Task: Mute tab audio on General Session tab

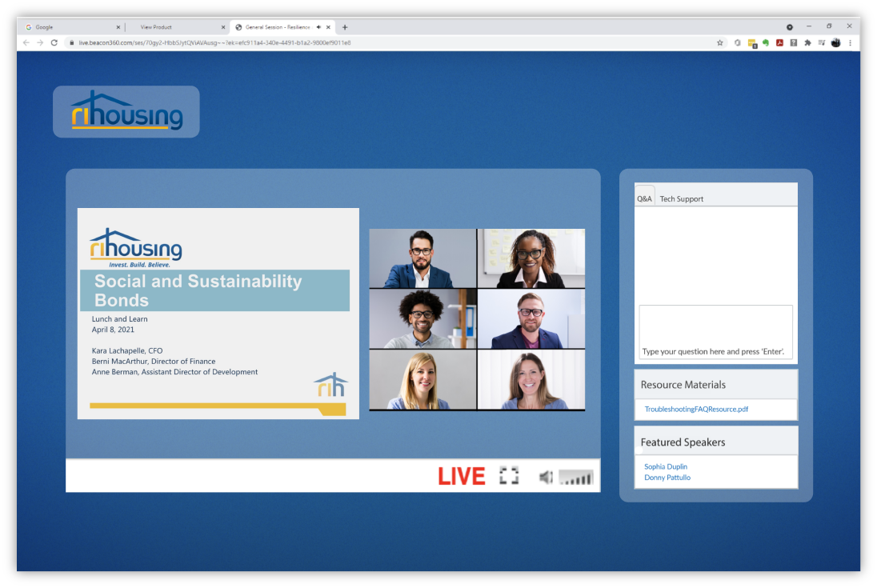Action: (319, 27)
